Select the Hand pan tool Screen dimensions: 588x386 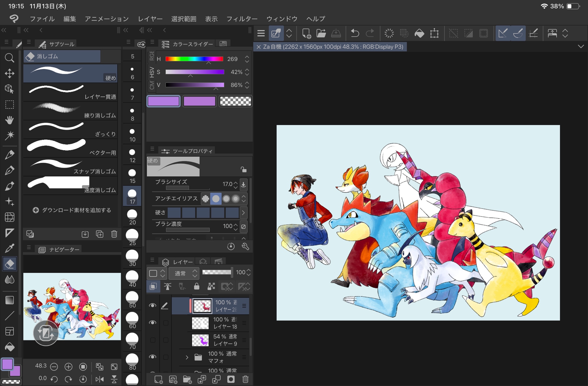point(9,120)
